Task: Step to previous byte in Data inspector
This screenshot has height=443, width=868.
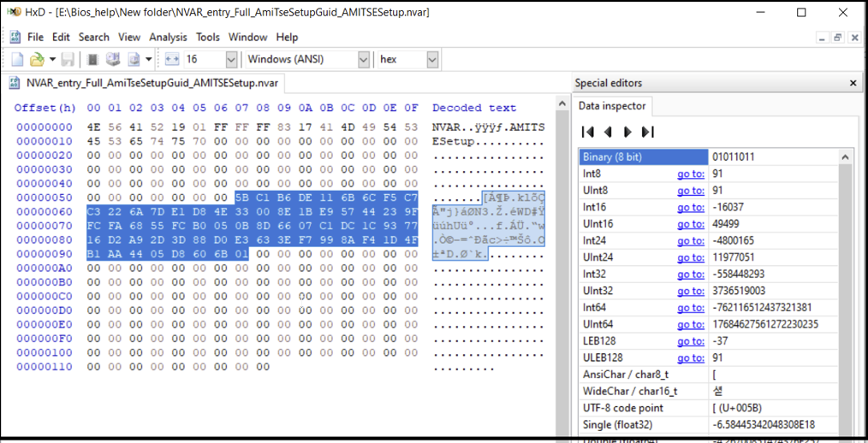Action: tap(608, 132)
